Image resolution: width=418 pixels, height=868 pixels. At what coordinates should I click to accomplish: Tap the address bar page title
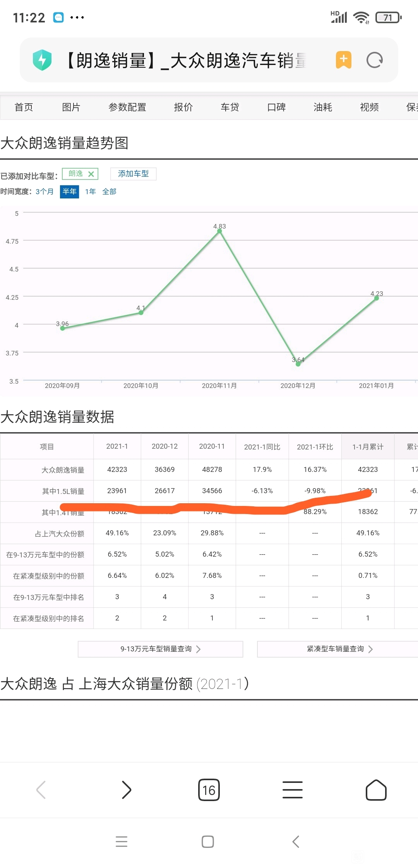[186, 60]
